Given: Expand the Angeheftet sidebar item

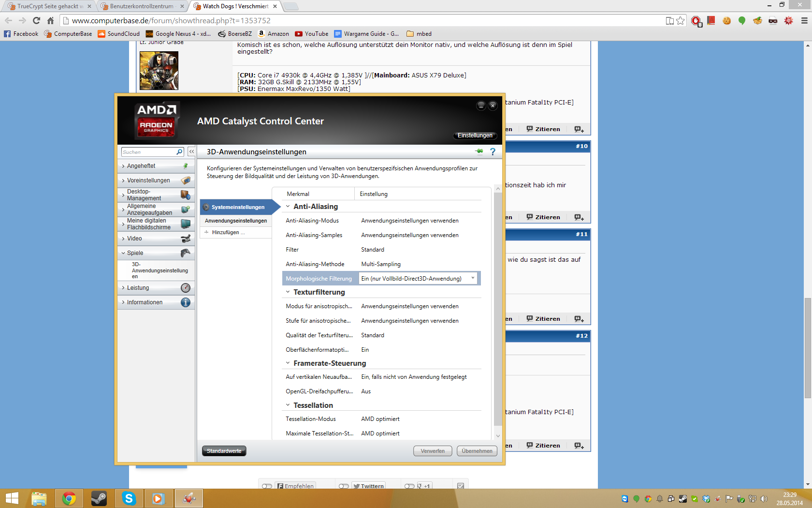Looking at the screenshot, I should point(156,166).
